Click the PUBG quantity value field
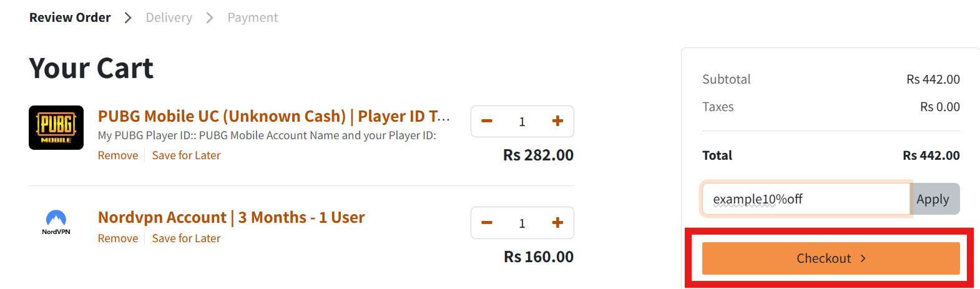This screenshot has height=289, width=980. 522,121
